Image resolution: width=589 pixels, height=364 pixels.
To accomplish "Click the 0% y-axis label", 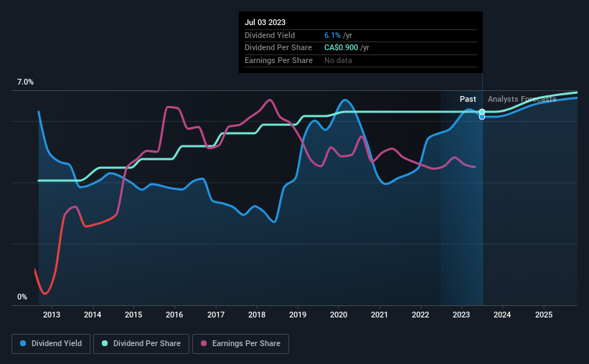I will coord(22,297).
